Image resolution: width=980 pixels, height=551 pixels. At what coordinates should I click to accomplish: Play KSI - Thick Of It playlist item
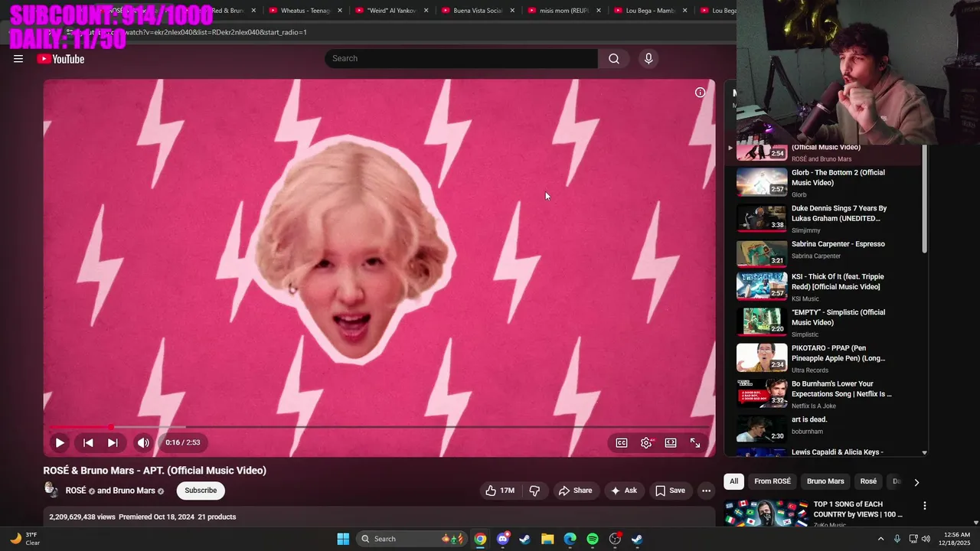point(827,287)
